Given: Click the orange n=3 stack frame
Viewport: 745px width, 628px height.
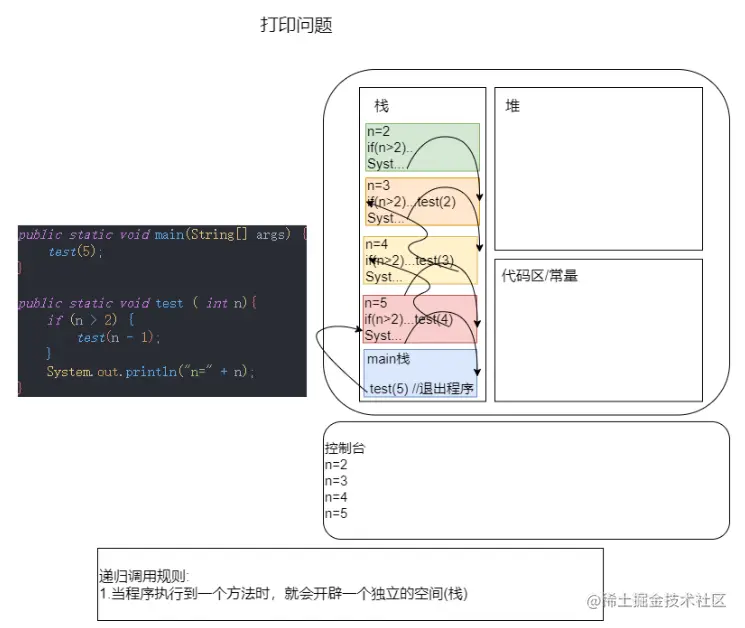Looking at the screenshot, I should (422, 201).
